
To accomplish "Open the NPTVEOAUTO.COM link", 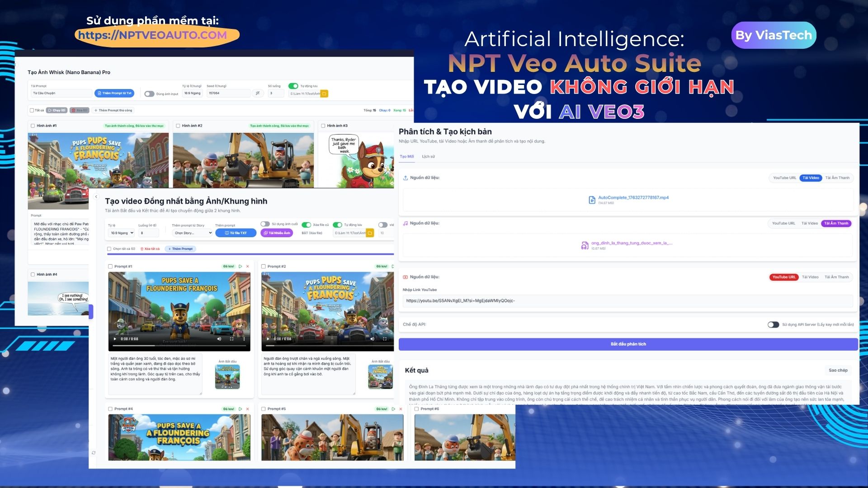I will point(152,35).
